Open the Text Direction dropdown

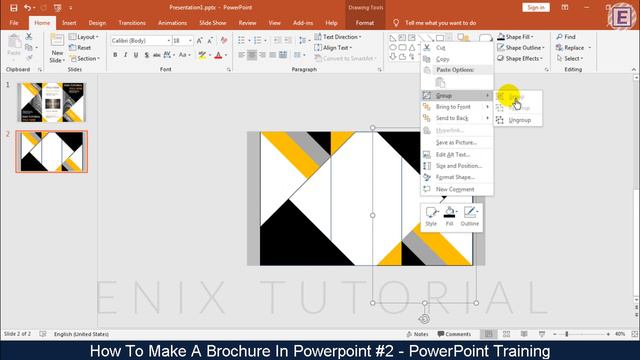pyautogui.click(x=338, y=37)
